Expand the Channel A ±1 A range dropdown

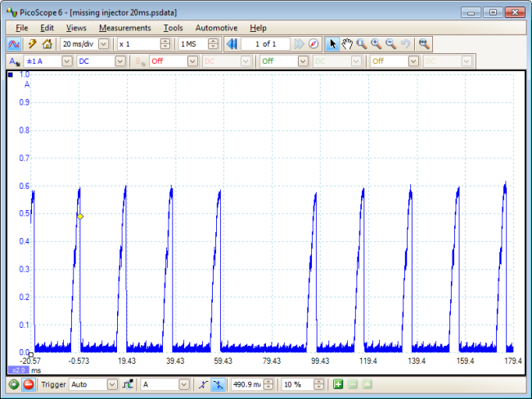(65, 61)
